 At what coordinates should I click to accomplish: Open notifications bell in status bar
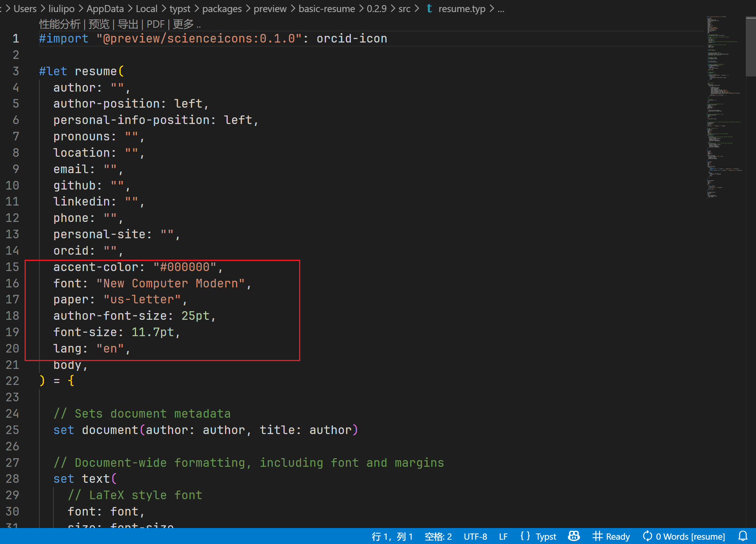(x=743, y=536)
